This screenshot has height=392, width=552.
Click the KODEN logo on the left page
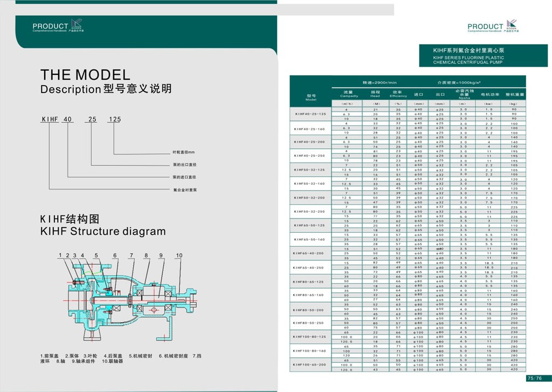click(77, 25)
